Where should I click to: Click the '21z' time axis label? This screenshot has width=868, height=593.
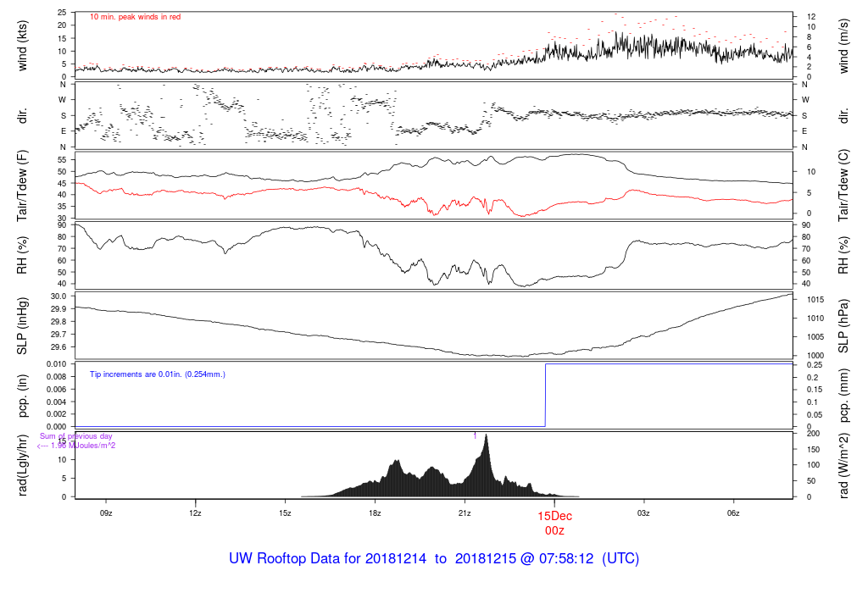point(465,513)
